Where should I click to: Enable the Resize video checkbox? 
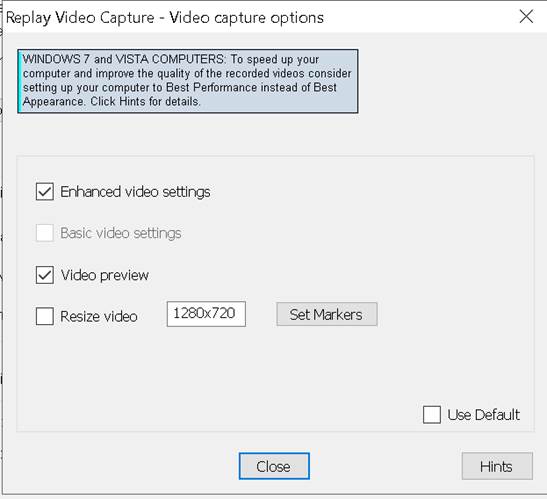45,316
